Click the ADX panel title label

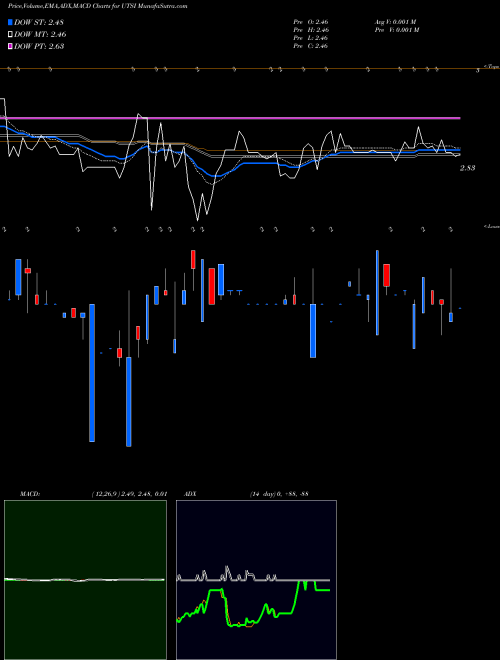pos(190,493)
